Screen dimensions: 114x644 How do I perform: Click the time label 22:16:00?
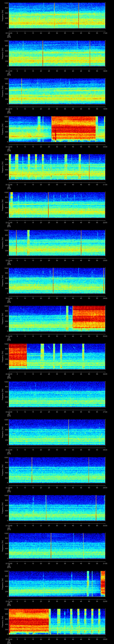coord(9,33)
